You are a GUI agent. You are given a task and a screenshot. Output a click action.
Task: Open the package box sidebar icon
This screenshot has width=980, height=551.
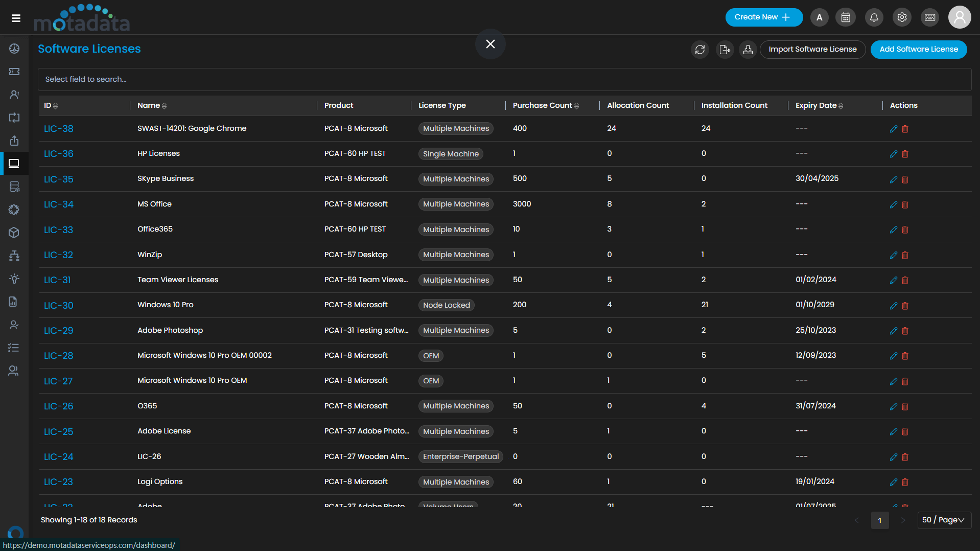coord(14,233)
